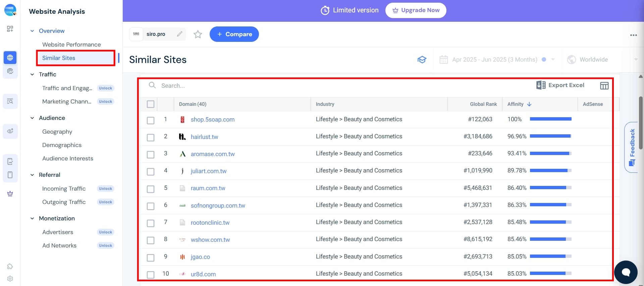Select the wshow.com.tw row checkbox
Viewport: 644px width, 286px height.
[x=151, y=240]
